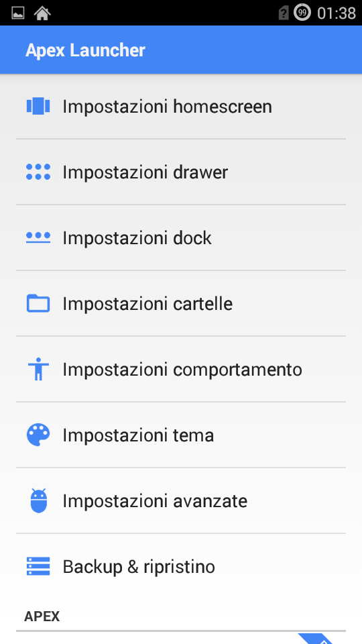The height and width of the screenshot is (644, 362).
Task: Tap the folder icon for cartelle
Action: [38, 303]
